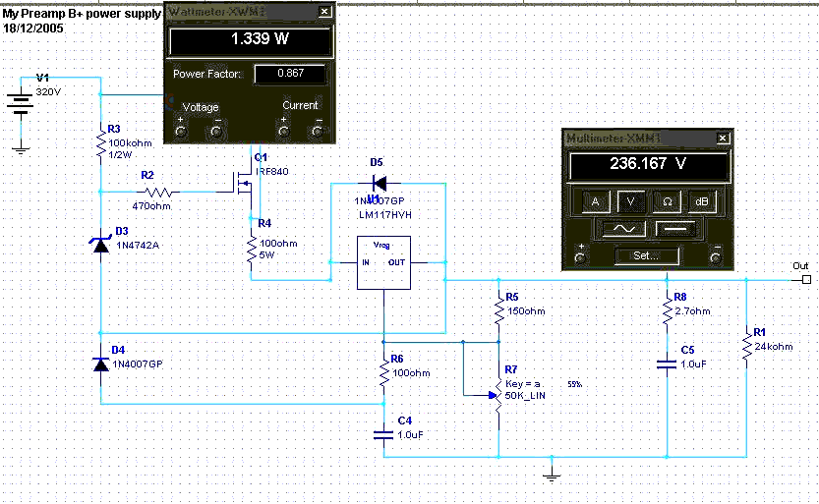Click the 1.339 W wattmeter reading display
Screen dimensions: 819x504
point(250,39)
